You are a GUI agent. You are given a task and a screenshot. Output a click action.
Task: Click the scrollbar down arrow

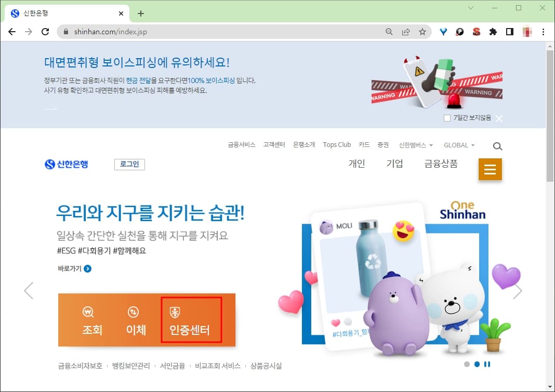point(550,387)
